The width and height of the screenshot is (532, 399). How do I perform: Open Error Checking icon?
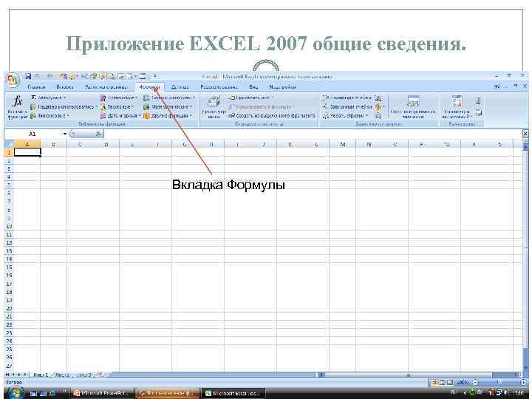pos(379,107)
